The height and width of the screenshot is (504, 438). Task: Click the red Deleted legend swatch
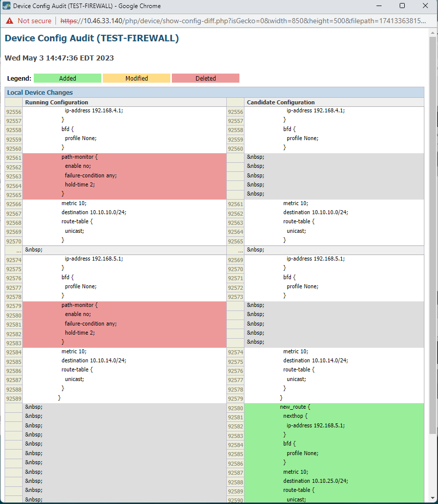pyautogui.click(x=206, y=78)
